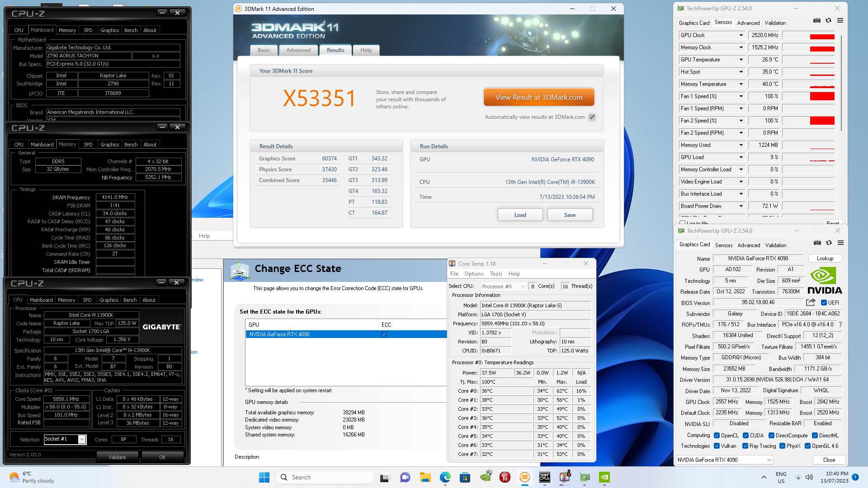Click taskbar Search field
The image size is (868, 488).
pos(325,477)
